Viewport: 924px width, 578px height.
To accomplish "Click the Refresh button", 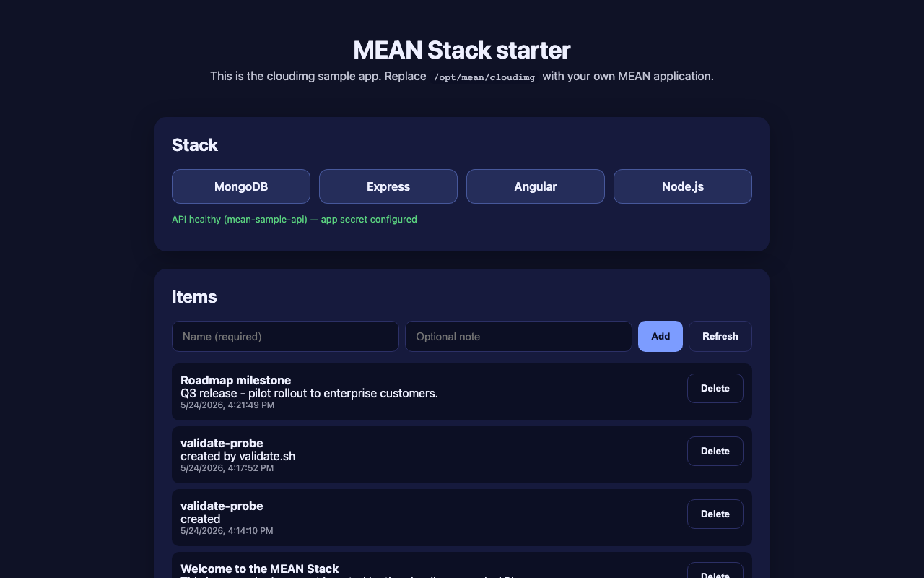I will coord(720,336).
